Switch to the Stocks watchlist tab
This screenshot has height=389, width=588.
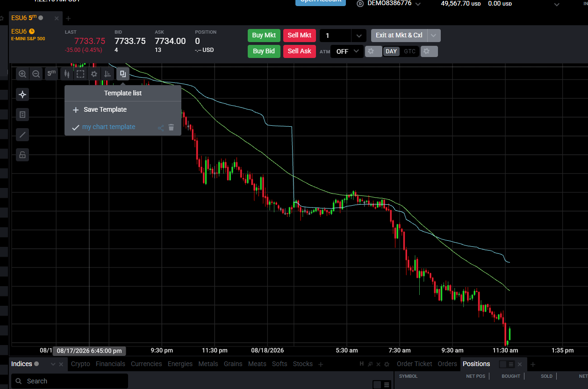click(x=303, y=364)
